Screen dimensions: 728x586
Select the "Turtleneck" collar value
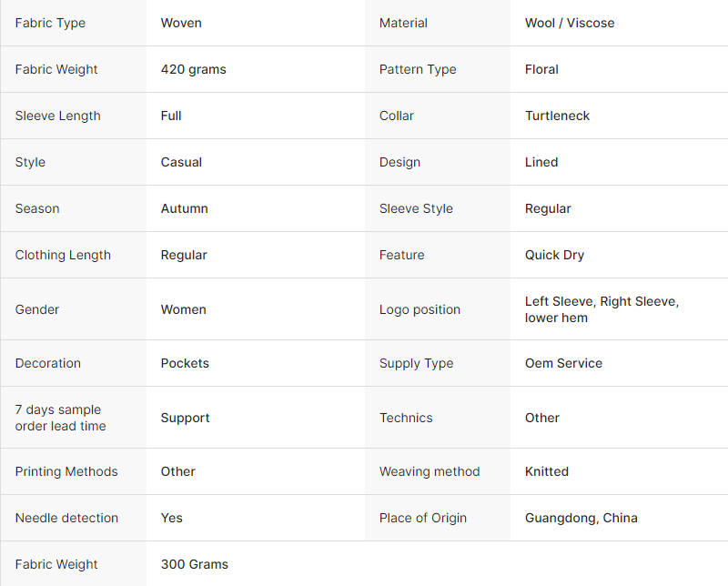557,116
